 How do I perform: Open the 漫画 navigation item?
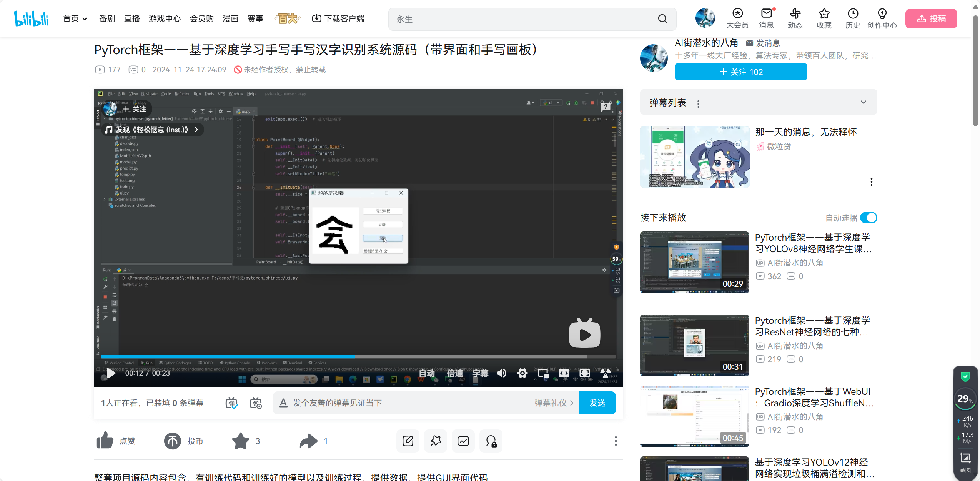point(230,18)
